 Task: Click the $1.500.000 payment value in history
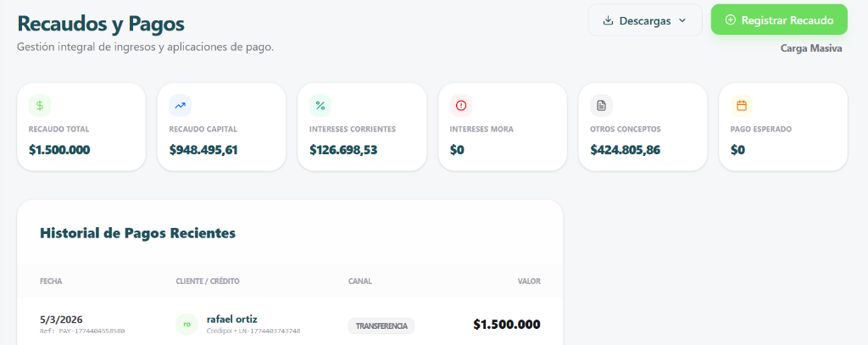[x=506, y=324]
